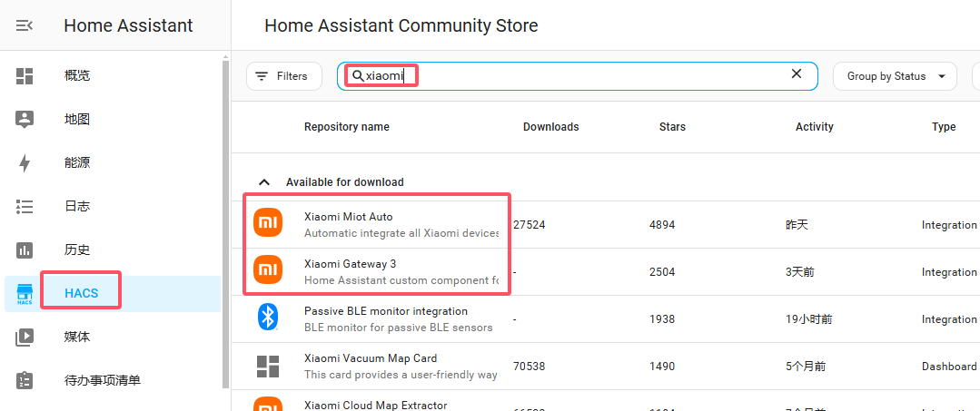
Task: Open the Filters panel
Action: [x=283, y=76]
